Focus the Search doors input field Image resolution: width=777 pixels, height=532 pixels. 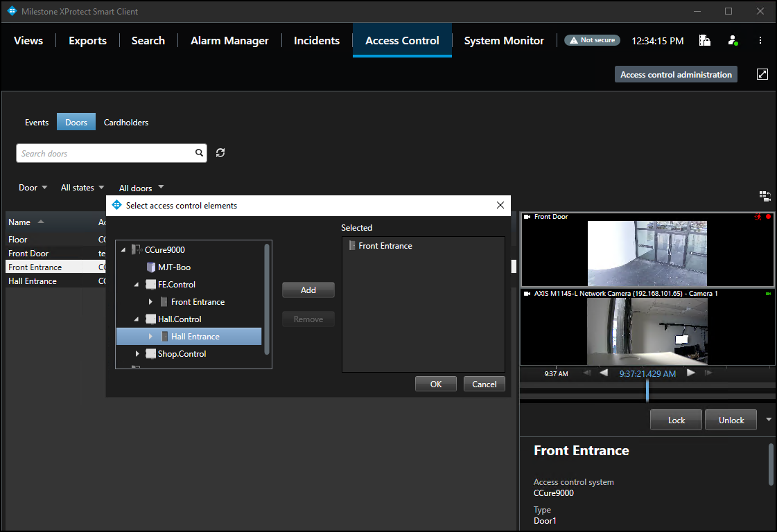pos(105,153)
